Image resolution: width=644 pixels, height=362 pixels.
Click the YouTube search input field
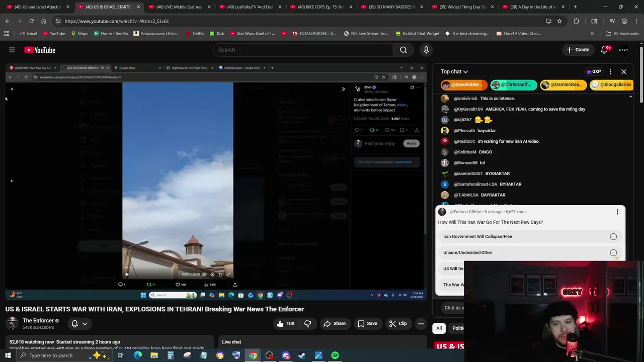click(303, 50)
